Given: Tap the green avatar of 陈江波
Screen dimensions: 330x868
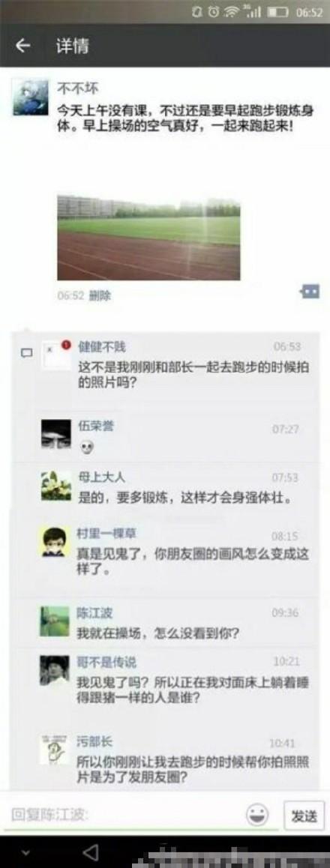Looking at the screenshot, I should click(55, 621).
